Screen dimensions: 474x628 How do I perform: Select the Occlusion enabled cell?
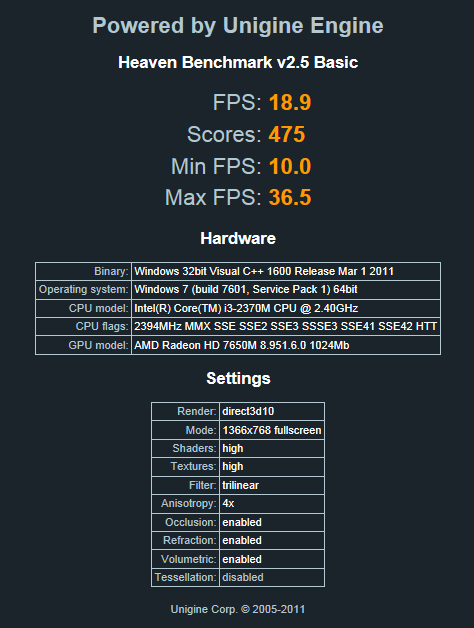272,522
